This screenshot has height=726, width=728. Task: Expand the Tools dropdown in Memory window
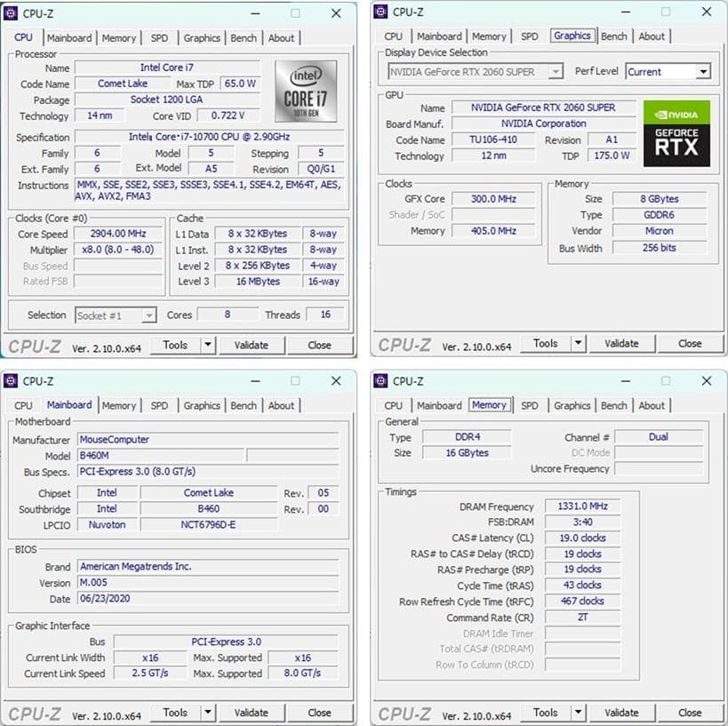tap(577, 712)
